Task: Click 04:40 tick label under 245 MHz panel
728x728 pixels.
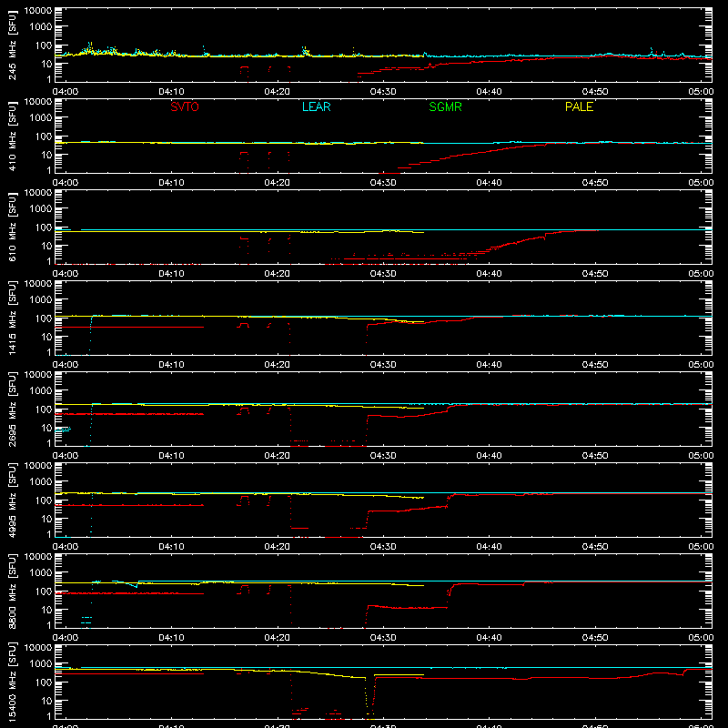Action: click(489, 92)
